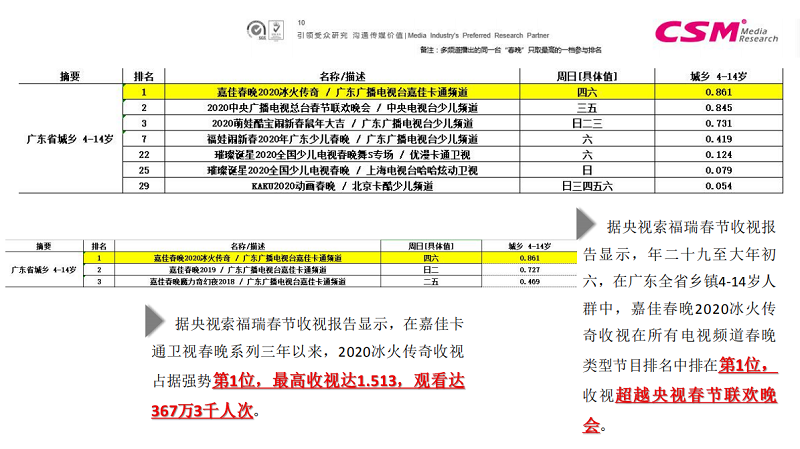Click the weekday cell '日' in rank 25 row
The height and width of the screenshot is (449, 800).
click(587, 170)
